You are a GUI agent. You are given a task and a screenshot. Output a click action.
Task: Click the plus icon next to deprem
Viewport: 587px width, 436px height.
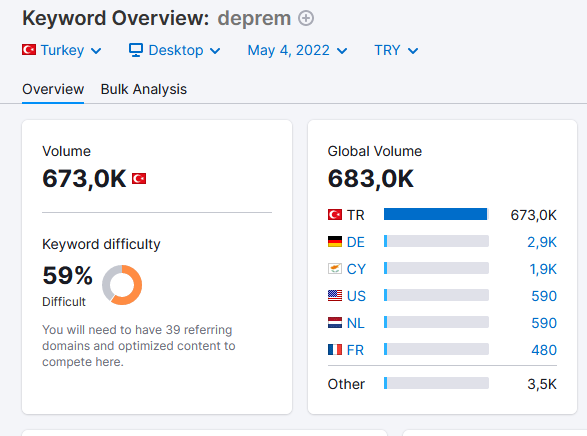click(x=306, y=18)
